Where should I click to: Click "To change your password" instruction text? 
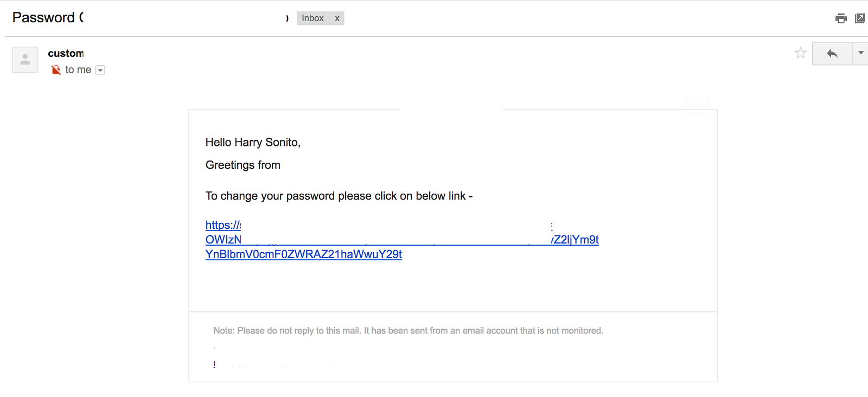click(339, 196)
